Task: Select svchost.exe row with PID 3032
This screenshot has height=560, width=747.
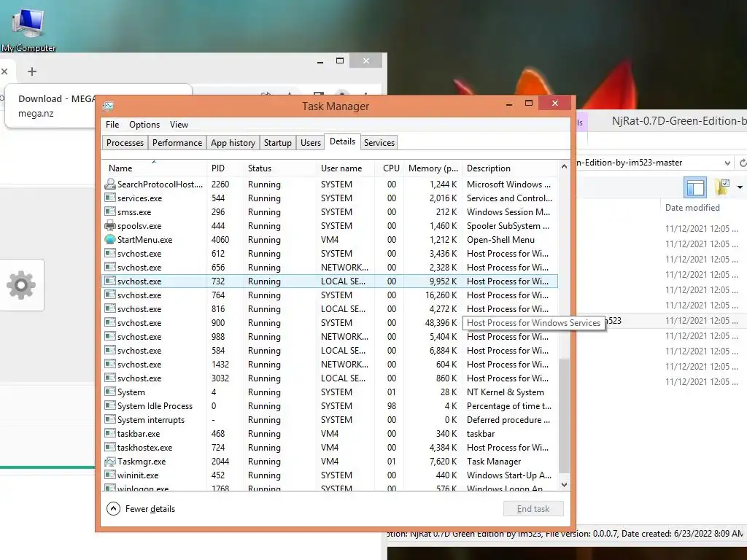Action: (330, 378)
